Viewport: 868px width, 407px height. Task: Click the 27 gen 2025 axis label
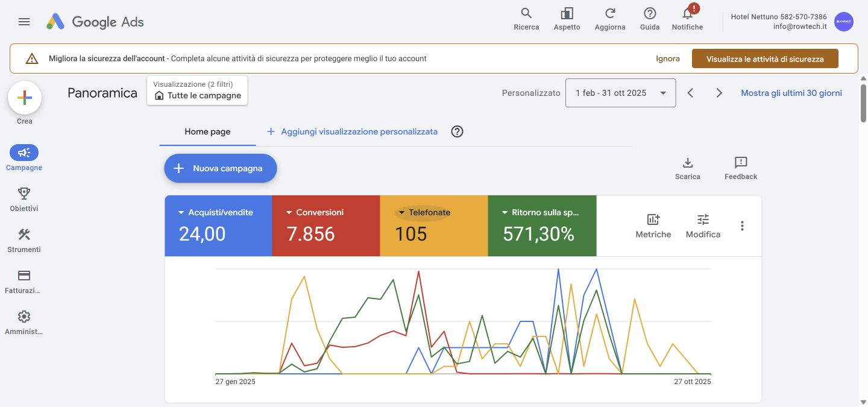235,382
